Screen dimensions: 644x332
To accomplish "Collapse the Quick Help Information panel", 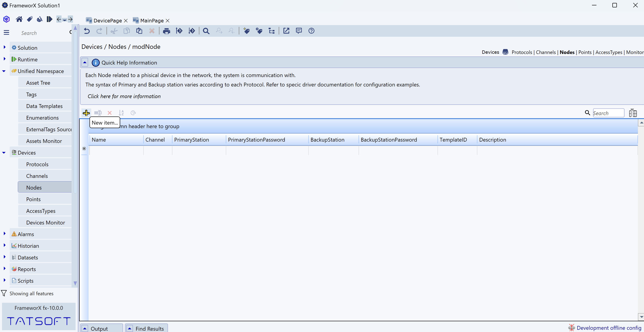I will [85, 63].
